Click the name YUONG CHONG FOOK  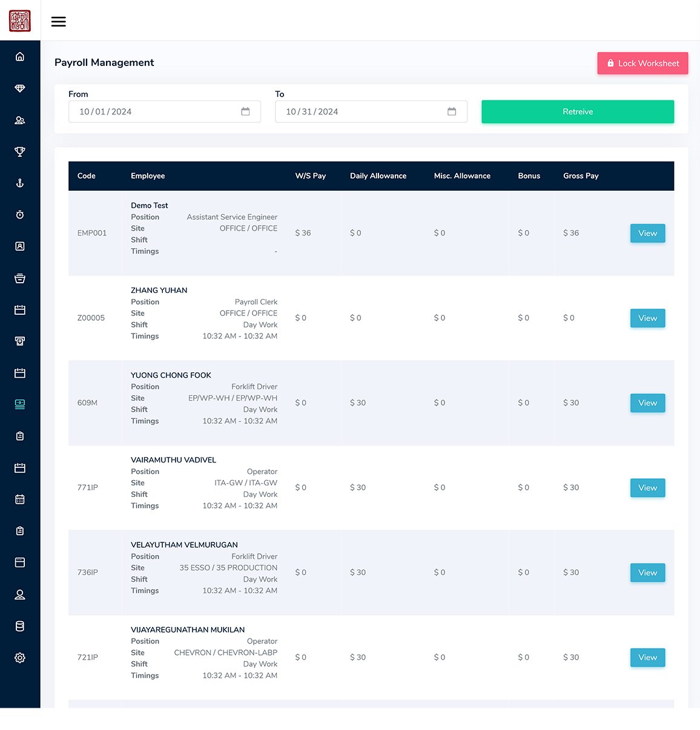(x=171, y=375)
